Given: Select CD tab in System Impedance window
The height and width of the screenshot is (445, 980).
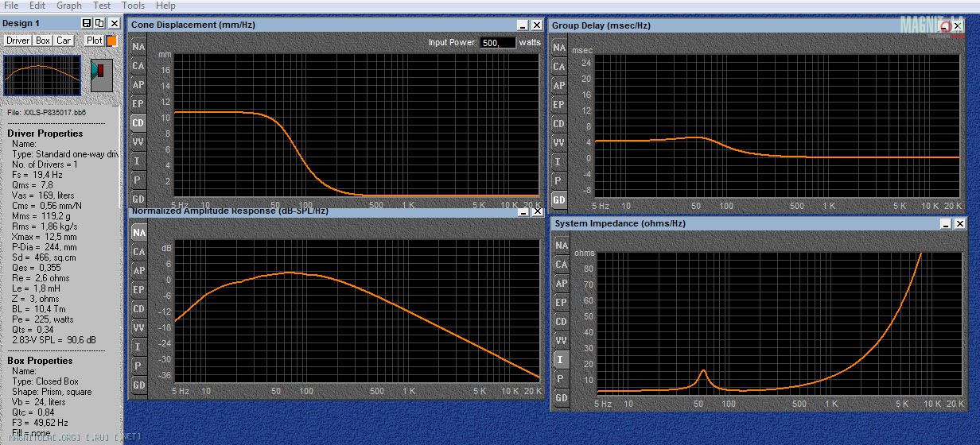Looking at the screenshot, I should pos(562,322).
